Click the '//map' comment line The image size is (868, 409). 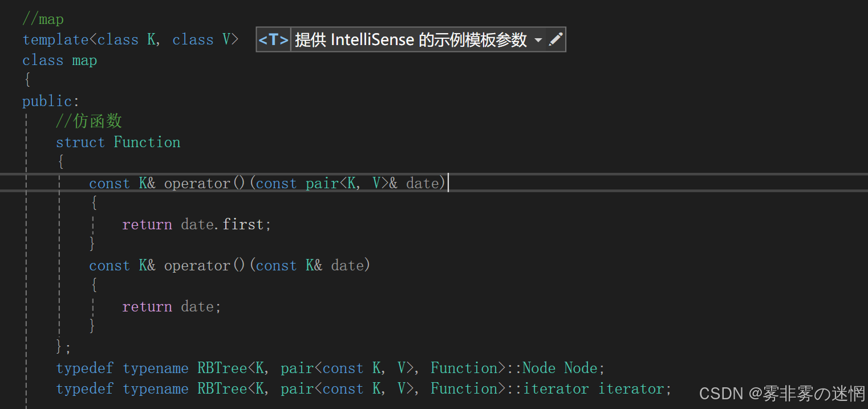[x=43, y=19]
